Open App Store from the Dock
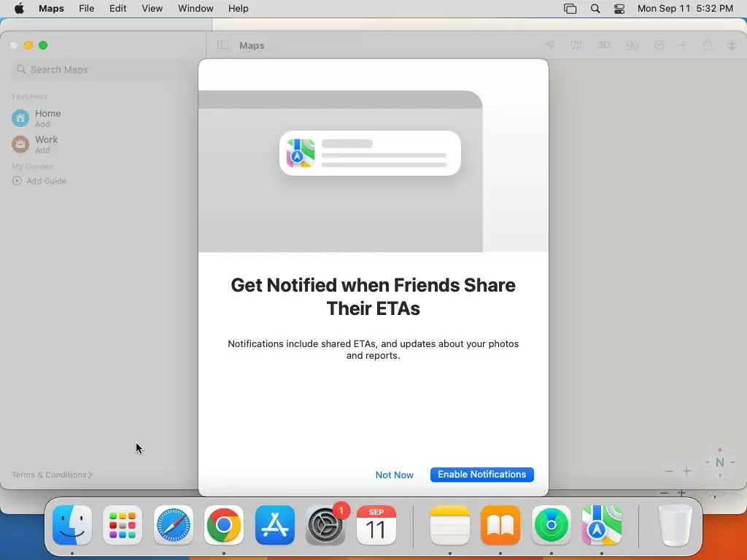 (x=275, y=525)
